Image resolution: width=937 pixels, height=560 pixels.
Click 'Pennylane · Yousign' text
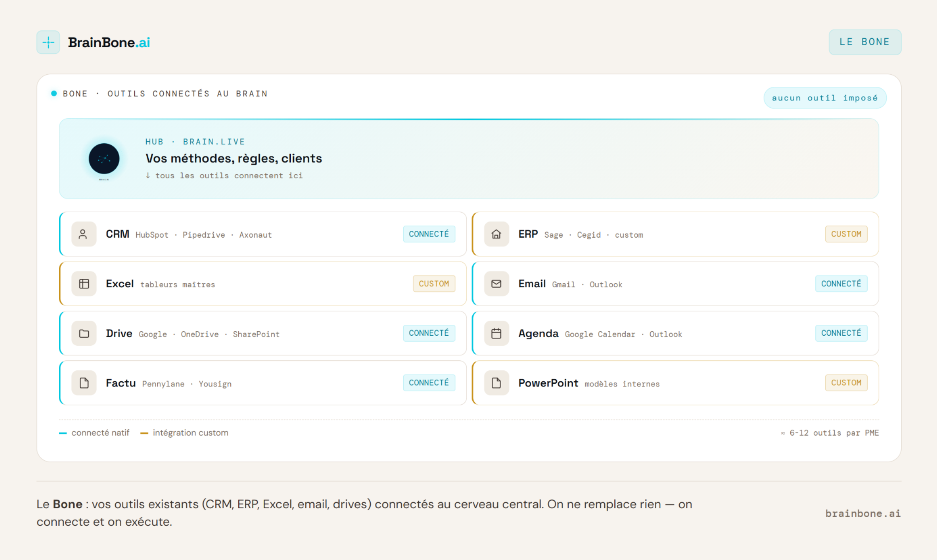(x=187, y=384)
